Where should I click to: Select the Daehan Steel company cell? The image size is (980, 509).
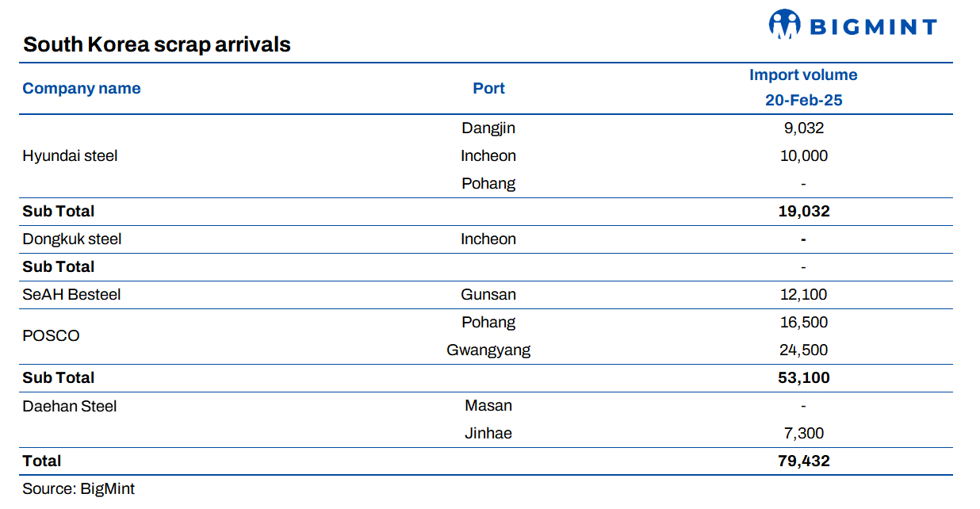point(70,407)
